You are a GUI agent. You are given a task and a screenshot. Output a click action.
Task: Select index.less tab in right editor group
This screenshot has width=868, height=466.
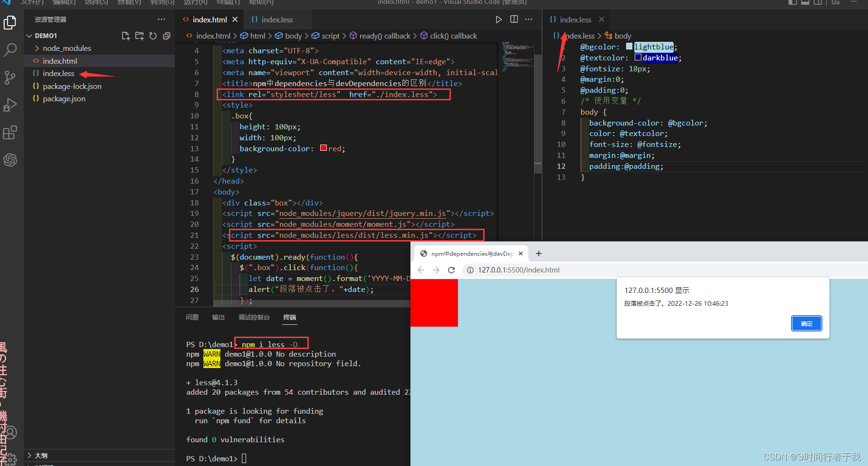tap(576, 19)
